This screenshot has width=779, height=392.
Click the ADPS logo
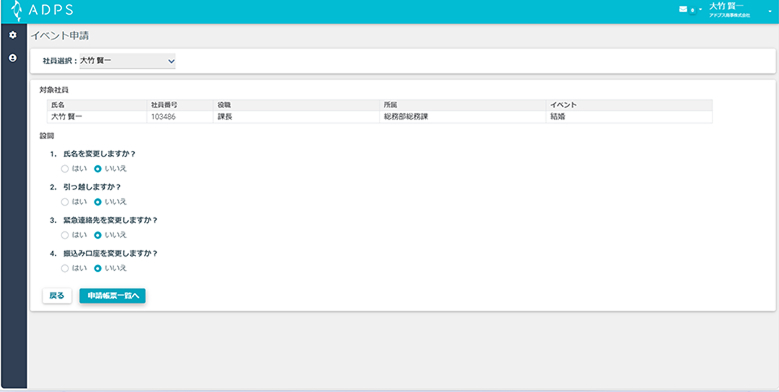click(42, 10)
